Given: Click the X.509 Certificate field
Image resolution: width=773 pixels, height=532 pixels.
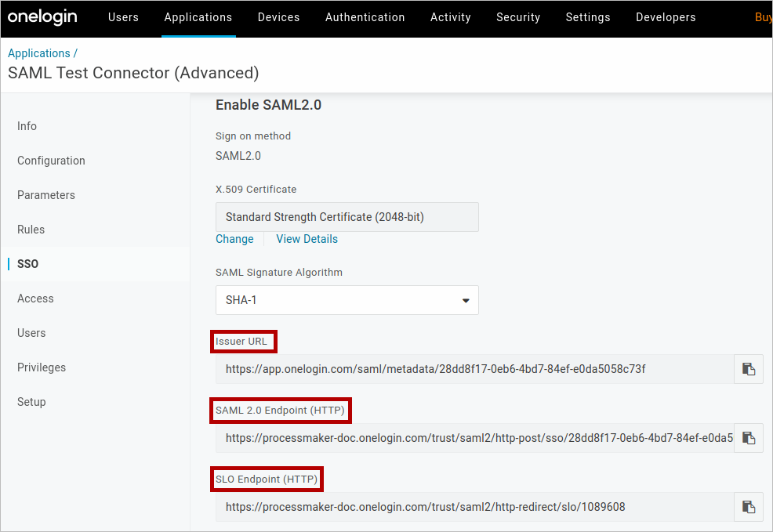Looking at the screenshot, I should [347, 217].
